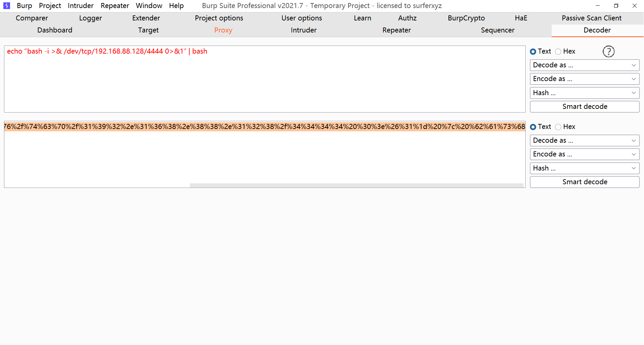Viewport: 644px width, 345px height.
Task: Open the Help menu
Action: 176,6
